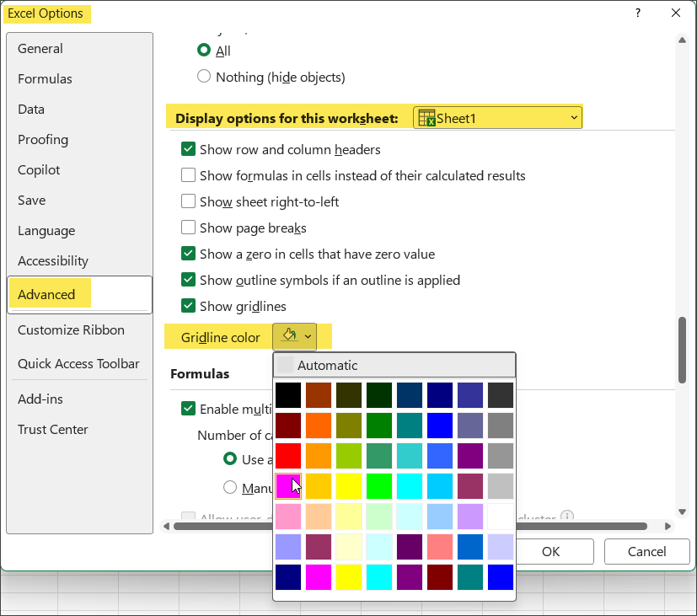Click the scroll down arrow
This screenshot has width=697, height=616.
click(x=683, y=512)
